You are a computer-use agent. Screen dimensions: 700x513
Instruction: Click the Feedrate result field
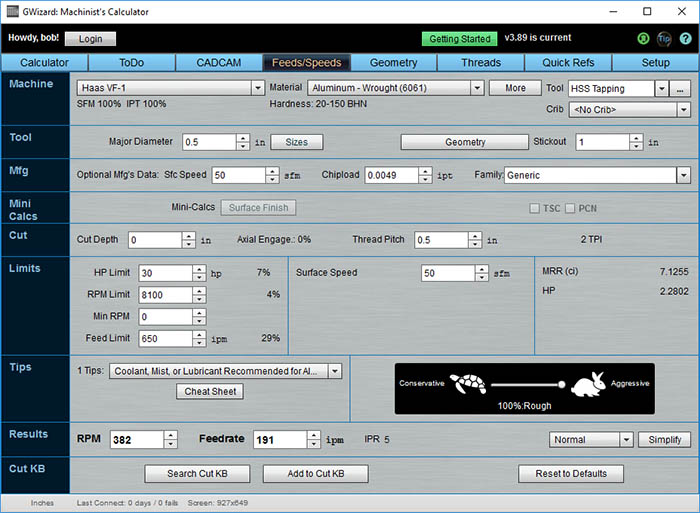coord(280,440)
